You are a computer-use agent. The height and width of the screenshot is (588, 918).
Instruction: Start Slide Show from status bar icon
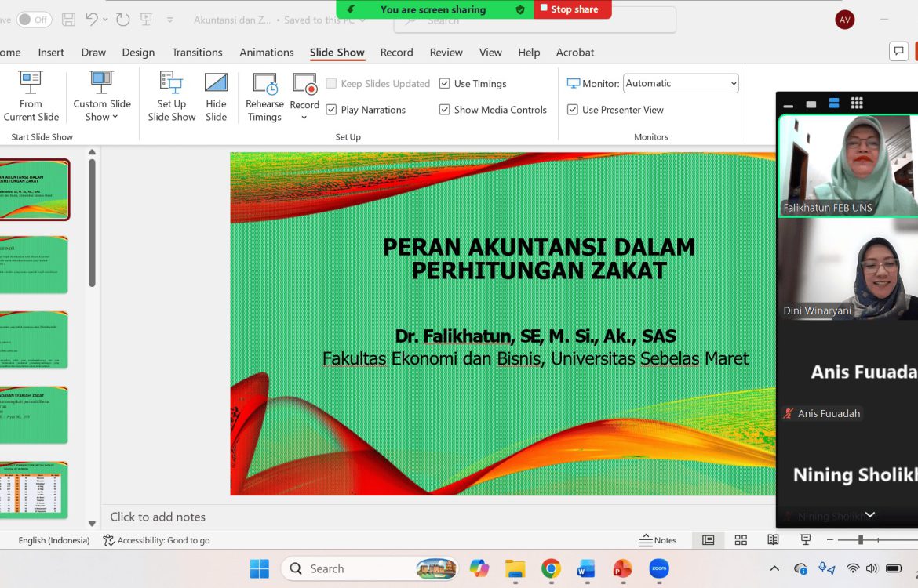(806, 540)
